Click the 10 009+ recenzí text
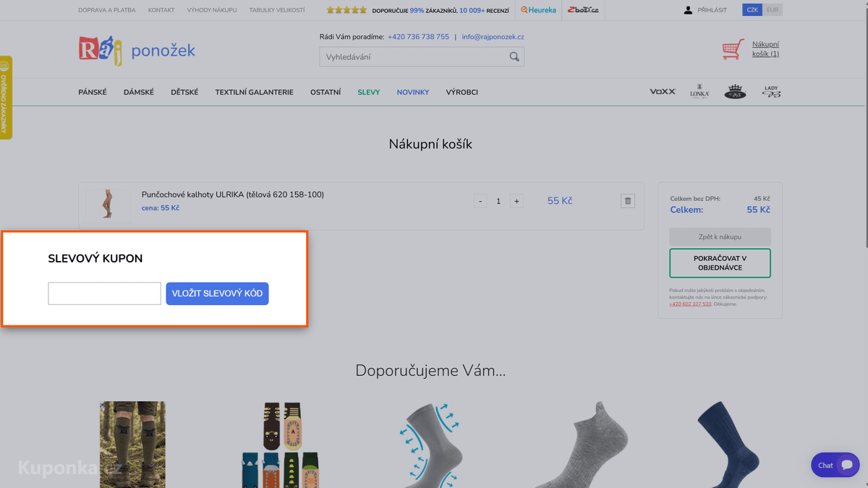The width and height of the screenshot is (868, 488). pos(484,11)
